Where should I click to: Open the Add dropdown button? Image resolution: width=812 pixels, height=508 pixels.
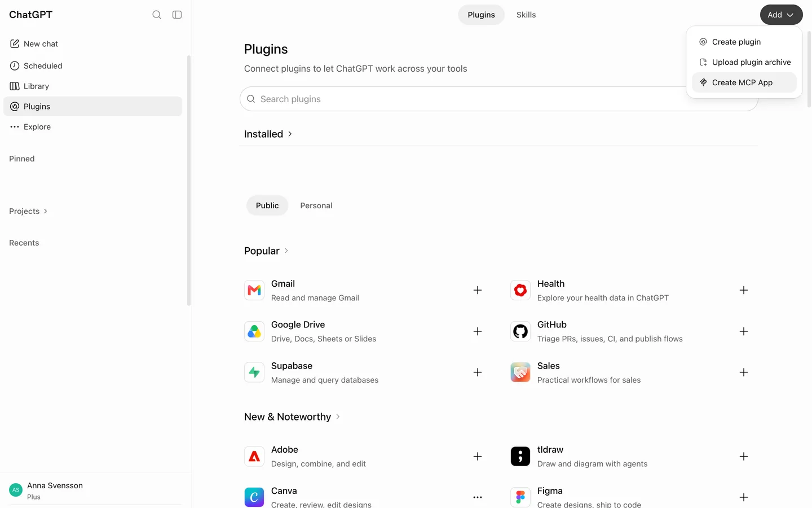coord(781,15)
